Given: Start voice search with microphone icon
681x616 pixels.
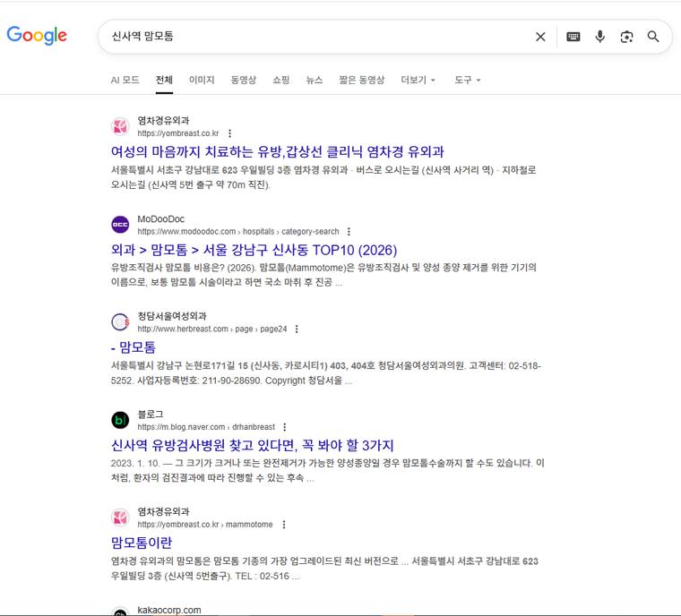Looking at the screenshot, I should [599, 37].
